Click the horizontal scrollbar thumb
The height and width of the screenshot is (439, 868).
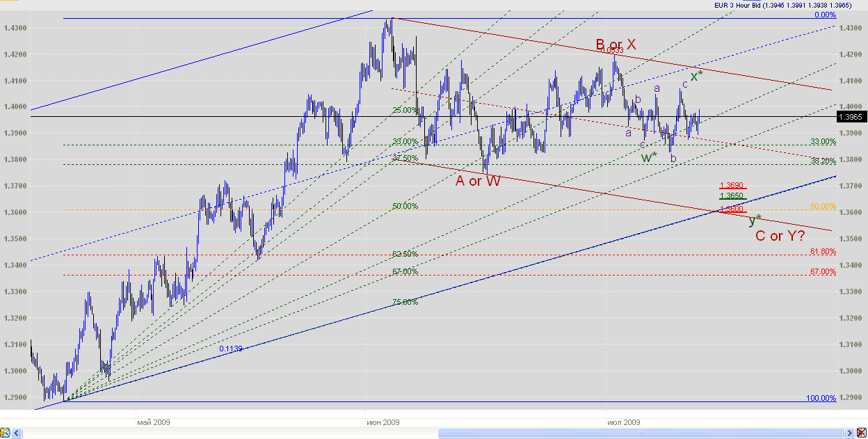[x=641, y=433]
